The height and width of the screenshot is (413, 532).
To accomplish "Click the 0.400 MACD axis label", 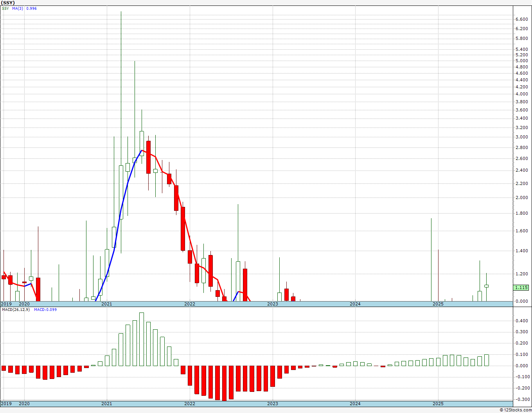I will point(522,321).
